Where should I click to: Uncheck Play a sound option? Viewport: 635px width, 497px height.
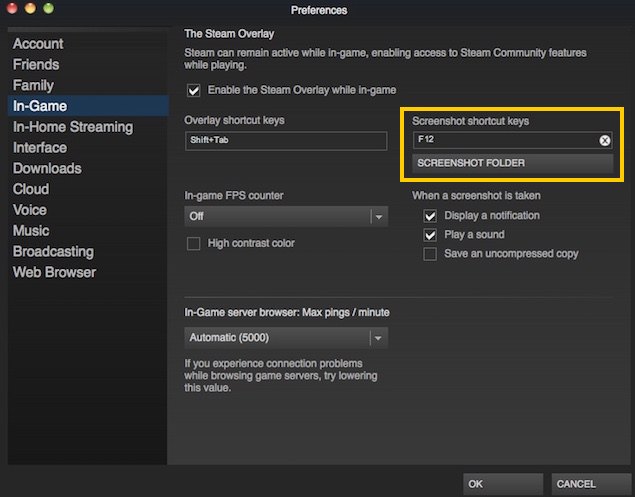tap(430, 235)
